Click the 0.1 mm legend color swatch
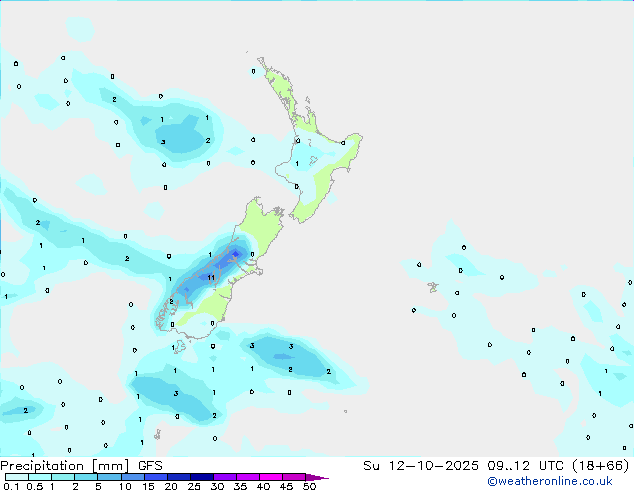634x490 pixels. pos(17,477)
